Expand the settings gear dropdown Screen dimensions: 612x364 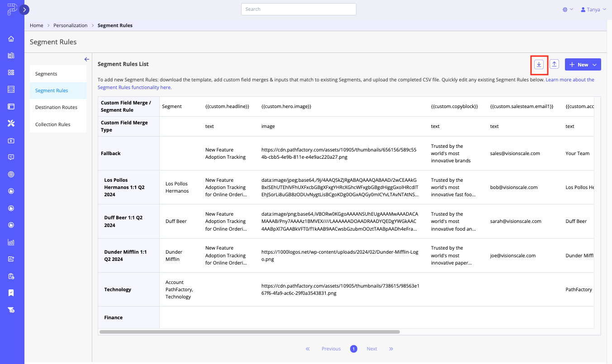[x=567, y=9]
